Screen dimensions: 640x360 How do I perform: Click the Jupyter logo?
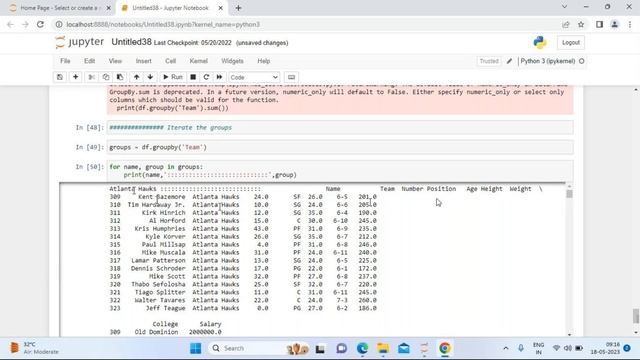[x=80, y=42]
